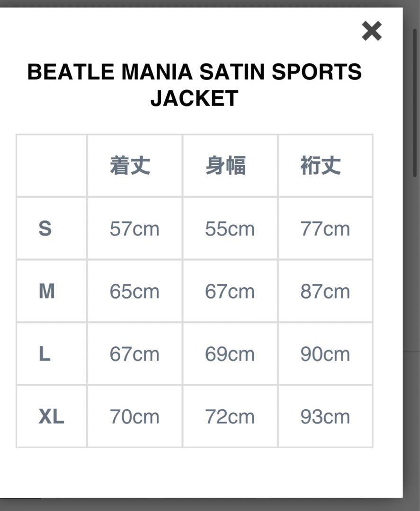The height and width of the screenshot is (511, 420).
Task: Click the 72cm cell in the XL row
Action: [x=230, y=417]
